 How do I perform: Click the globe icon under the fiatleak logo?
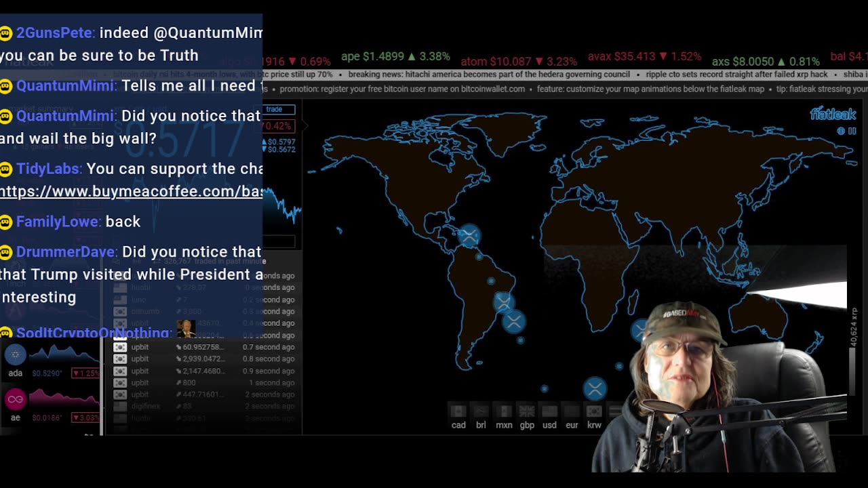[x=841, y=131]
